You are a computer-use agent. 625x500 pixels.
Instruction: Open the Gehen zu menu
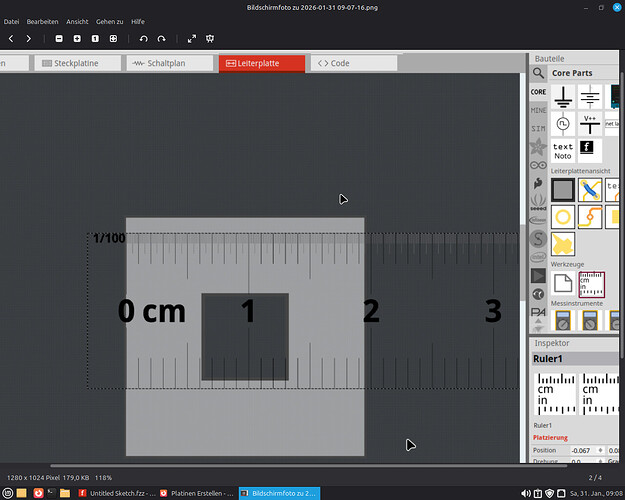coord(109,21)
